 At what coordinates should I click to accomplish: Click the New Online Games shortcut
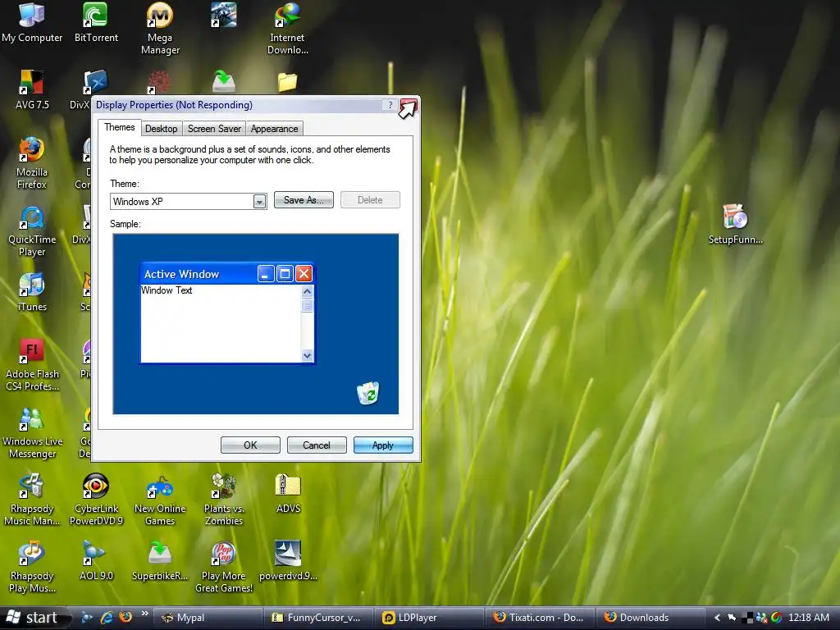tap(160, 500)
